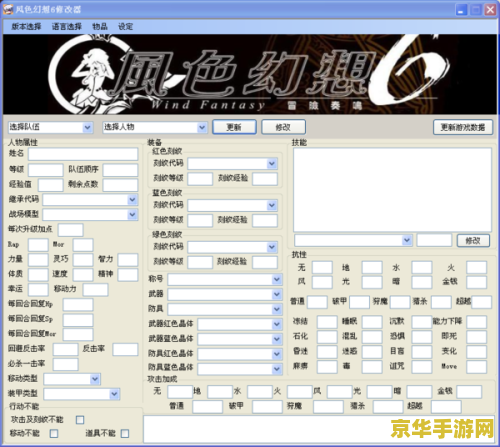
Task: Click the 抗性 火 input field
Action: coord(476,267)
